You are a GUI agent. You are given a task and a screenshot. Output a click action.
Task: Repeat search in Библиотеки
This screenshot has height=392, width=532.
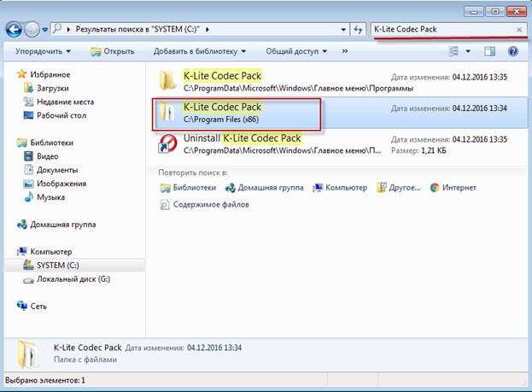coord(188,188)
